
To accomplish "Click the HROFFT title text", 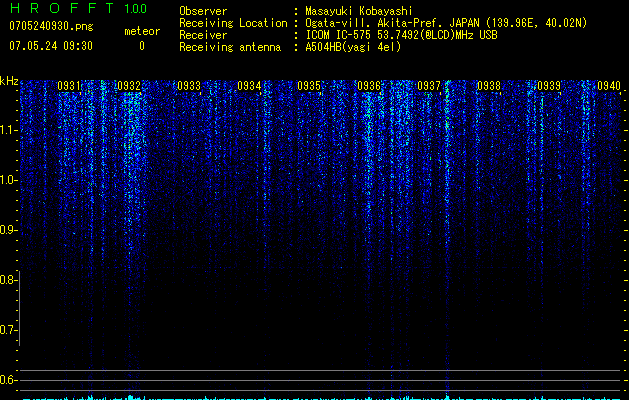I will tap(62, 8).
